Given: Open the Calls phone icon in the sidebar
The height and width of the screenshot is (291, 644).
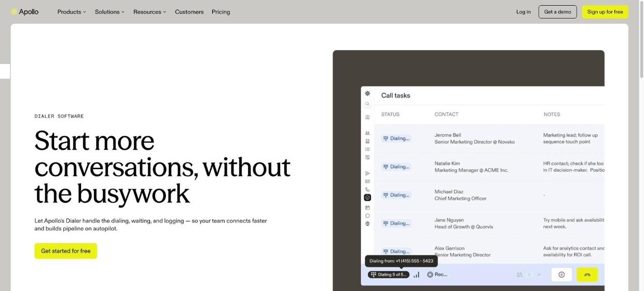Looking at the screenshot, I should (x=368, y=190).
